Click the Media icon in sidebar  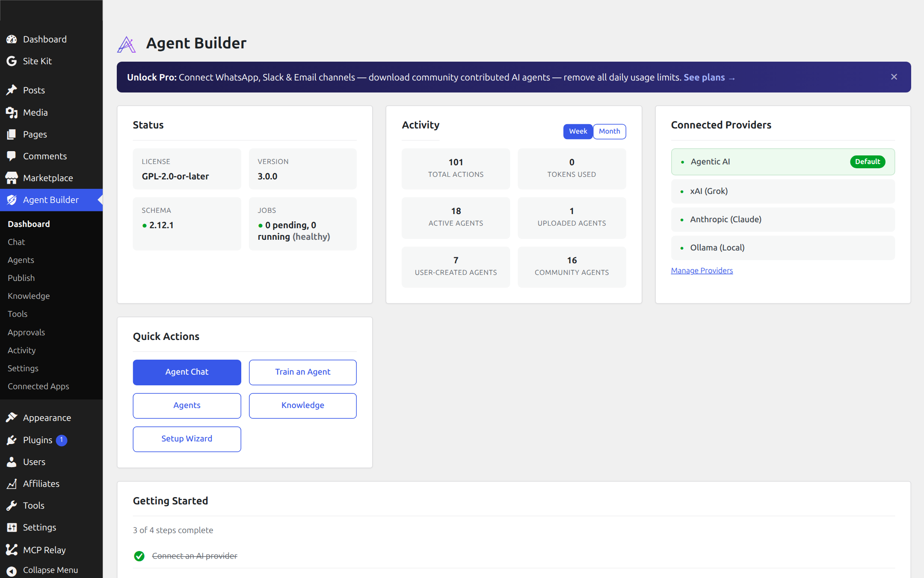pos(12,113)
